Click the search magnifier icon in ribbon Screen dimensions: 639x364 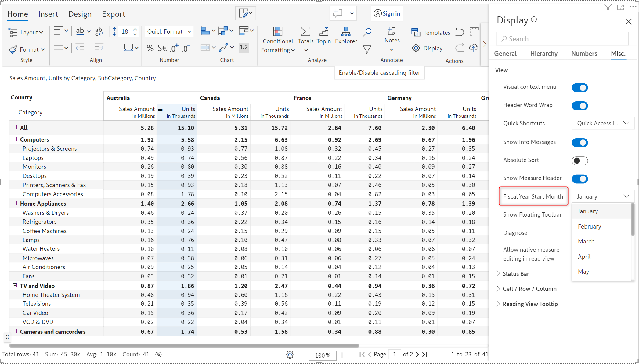[x=367, y=32]
